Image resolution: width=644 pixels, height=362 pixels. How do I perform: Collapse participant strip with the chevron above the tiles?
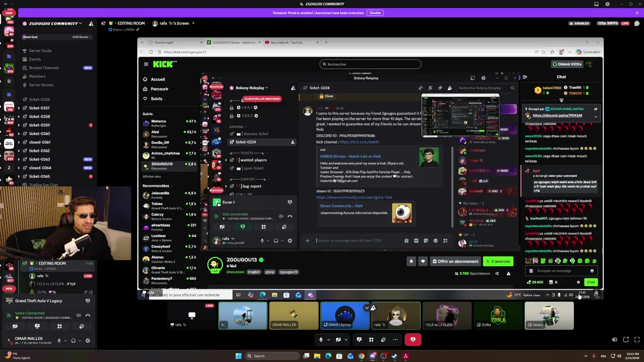pos(367,308)
